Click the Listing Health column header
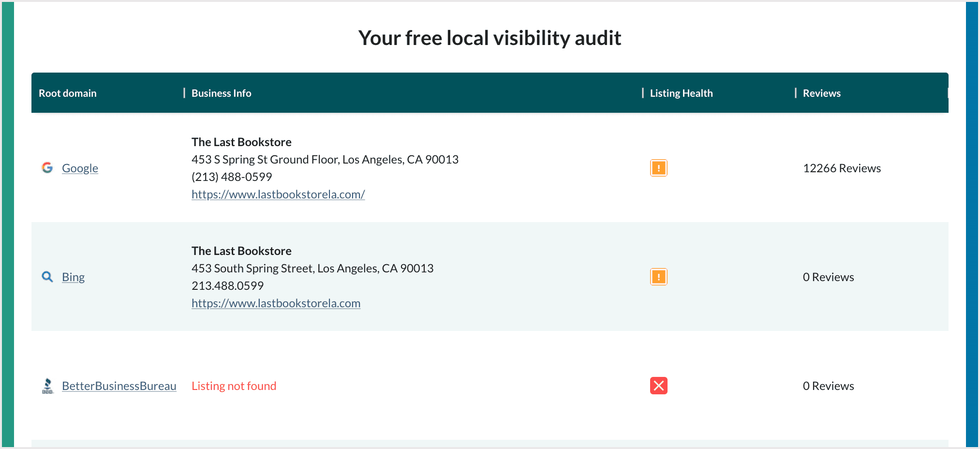 [682, 93]
